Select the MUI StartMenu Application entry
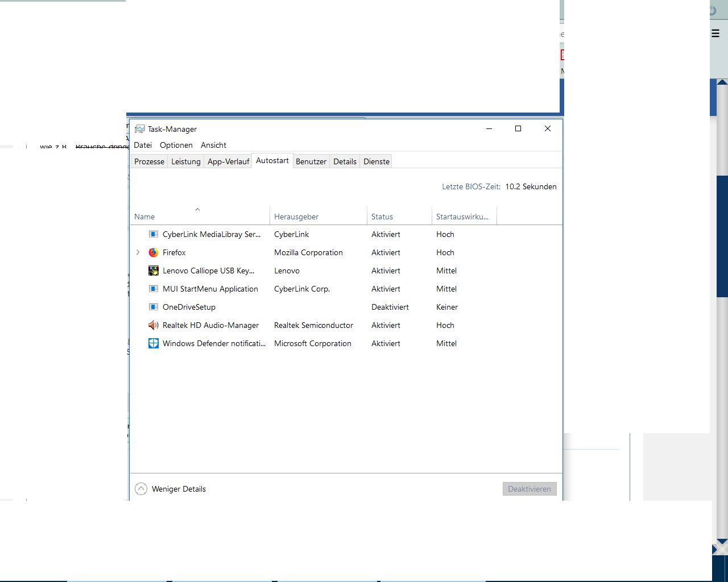Viewport: 728px width, 582px height. (x=210, y=289)
